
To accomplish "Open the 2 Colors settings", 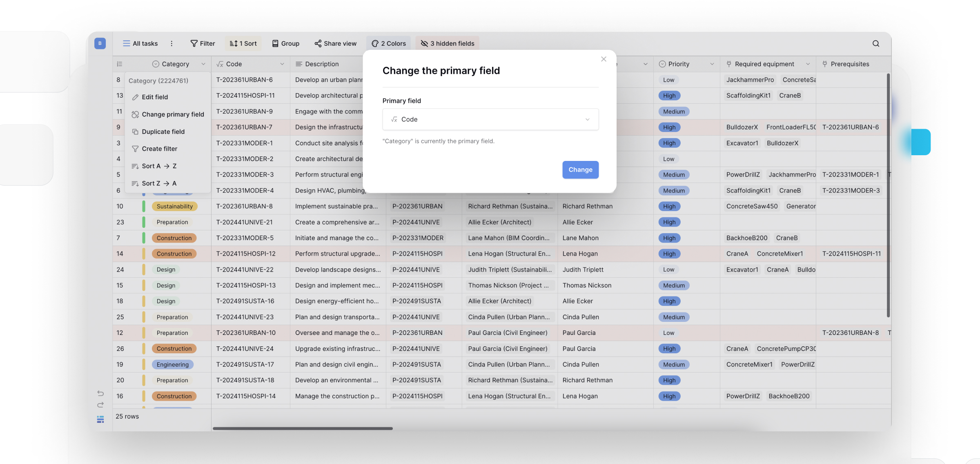I will (x=389, y=44).
